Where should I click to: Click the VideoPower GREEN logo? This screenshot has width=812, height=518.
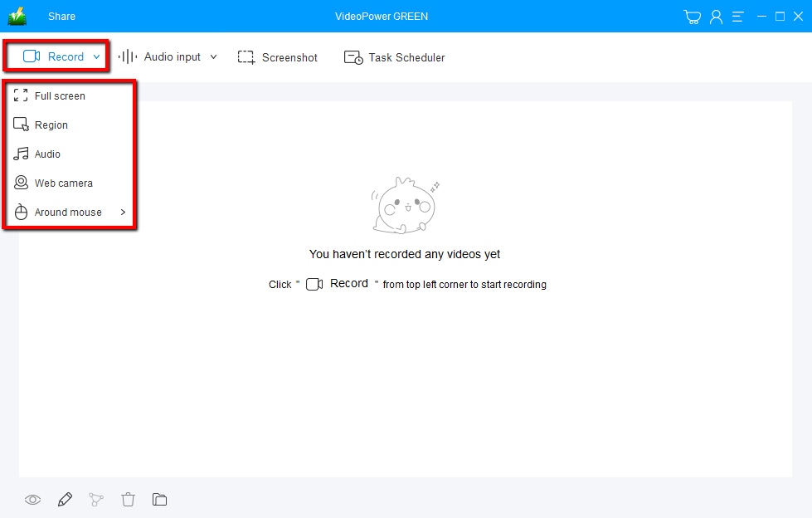pos(16,15)
